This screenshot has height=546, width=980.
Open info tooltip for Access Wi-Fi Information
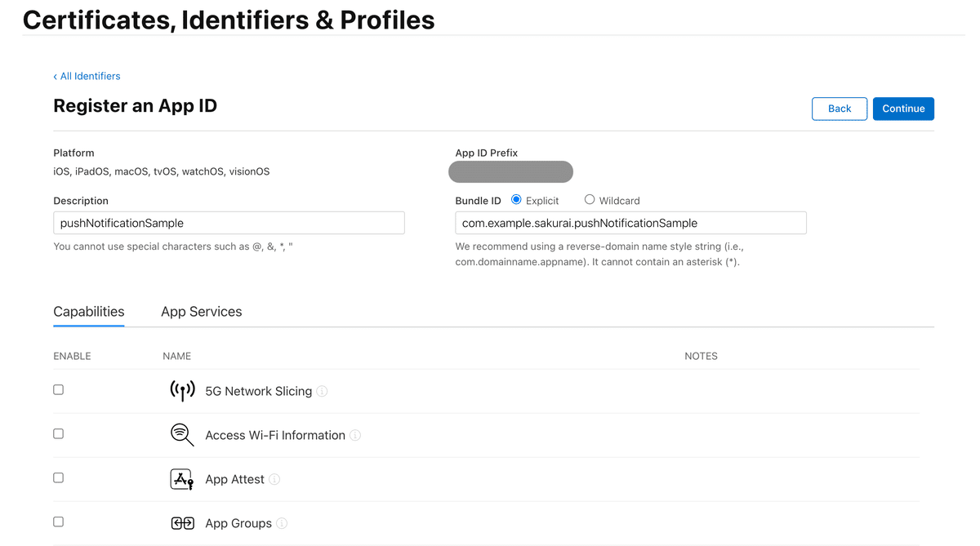point(355,436)
